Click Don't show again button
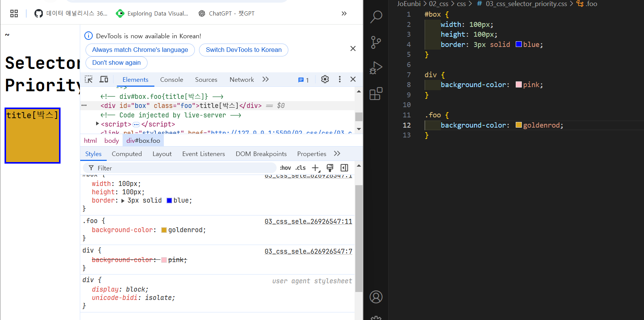This screenshot has height=320, width=644. [117, 63]
